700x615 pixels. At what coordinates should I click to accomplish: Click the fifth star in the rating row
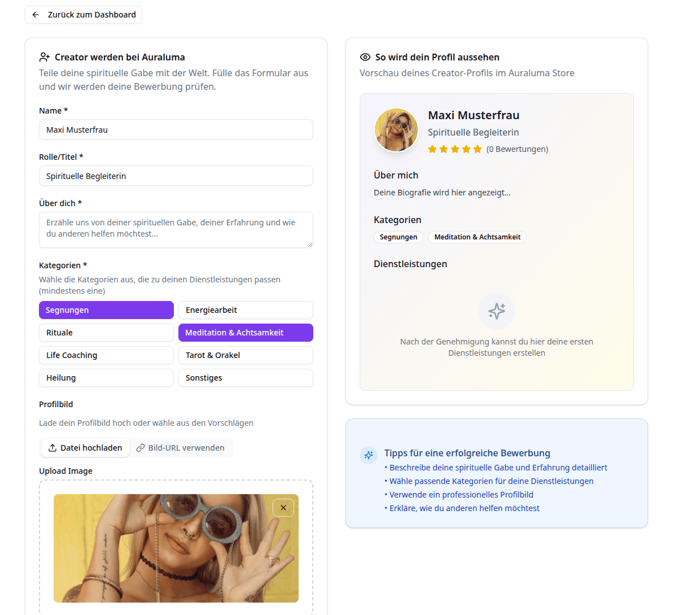(x=478, y=149)
